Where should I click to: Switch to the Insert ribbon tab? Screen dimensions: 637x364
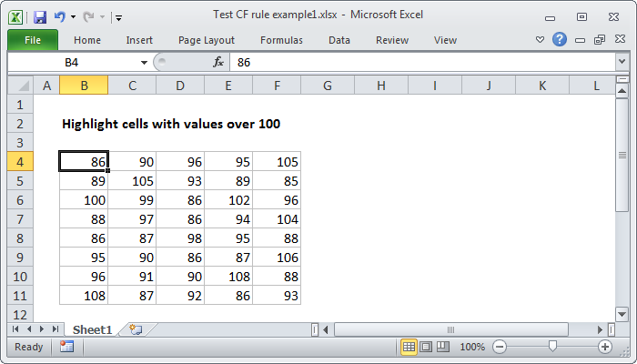coord(139,40)
